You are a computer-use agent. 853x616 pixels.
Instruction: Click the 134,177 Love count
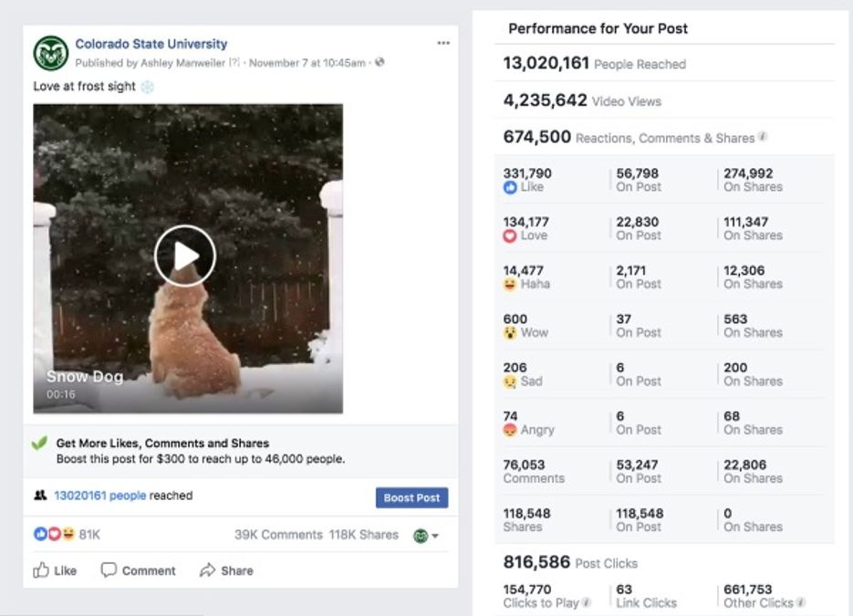click(526, 222)
